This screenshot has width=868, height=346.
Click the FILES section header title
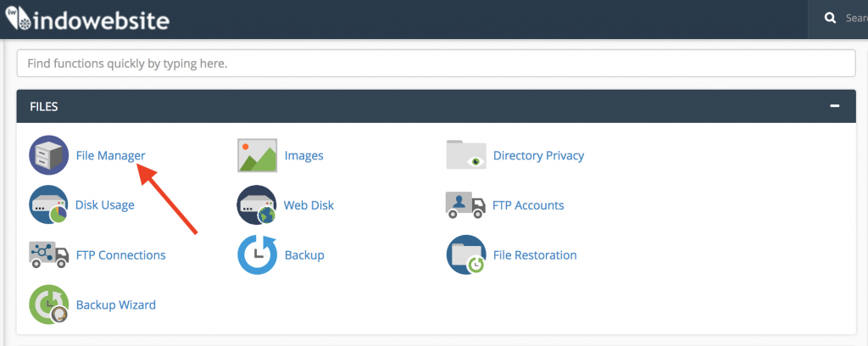click(x=44, y=106)
